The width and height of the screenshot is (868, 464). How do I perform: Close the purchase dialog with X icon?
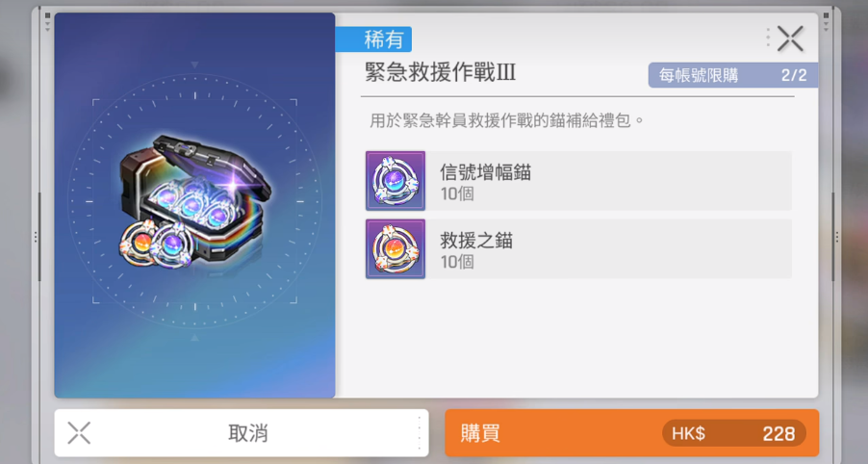tap(790, 39)
